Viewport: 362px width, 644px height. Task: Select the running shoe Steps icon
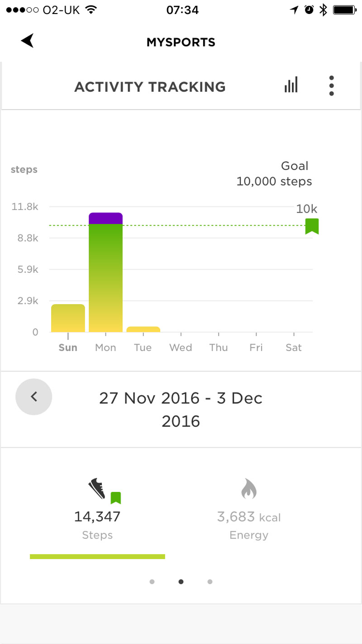96,489
